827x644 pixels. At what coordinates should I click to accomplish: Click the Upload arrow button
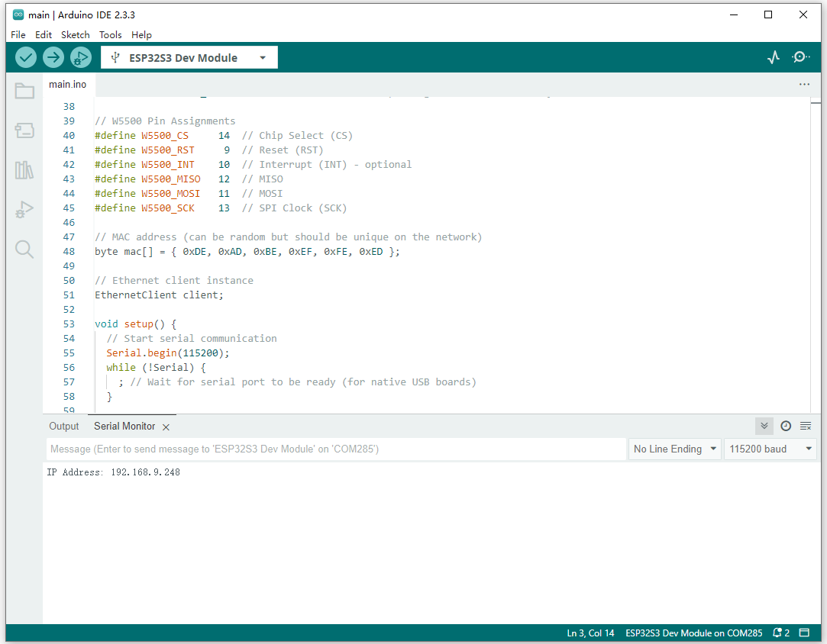[x=53, y=57]
